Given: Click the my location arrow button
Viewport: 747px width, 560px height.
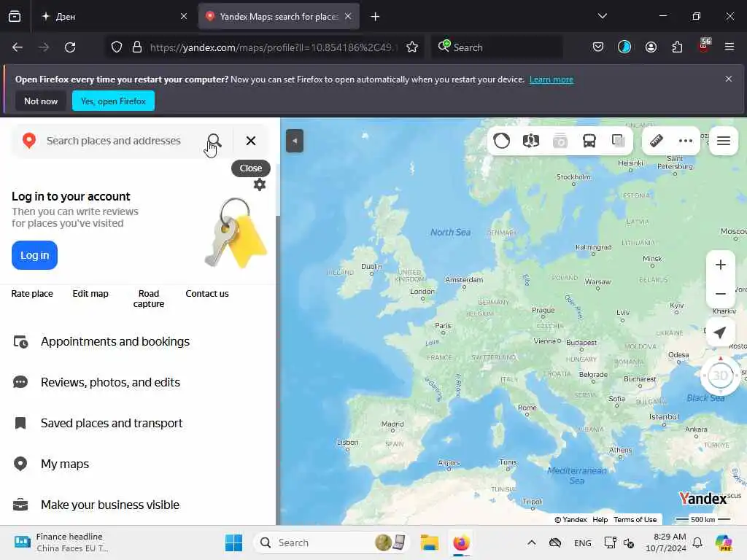Looking at the screenshot, I should pyautogui.click(x=720, y=332).
